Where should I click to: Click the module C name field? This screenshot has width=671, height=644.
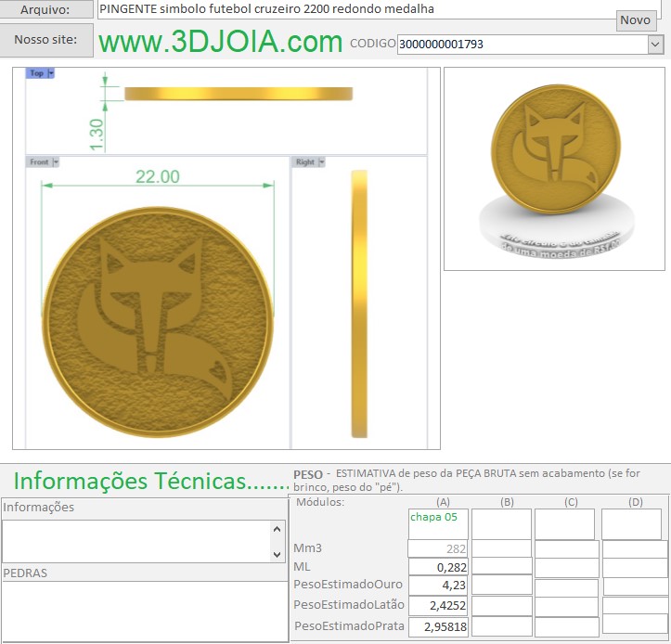pyautogui.click(x=564, y=524)
